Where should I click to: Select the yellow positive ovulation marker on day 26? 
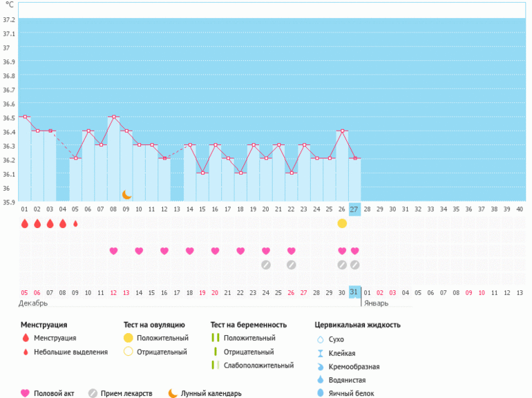pos(342,223)
